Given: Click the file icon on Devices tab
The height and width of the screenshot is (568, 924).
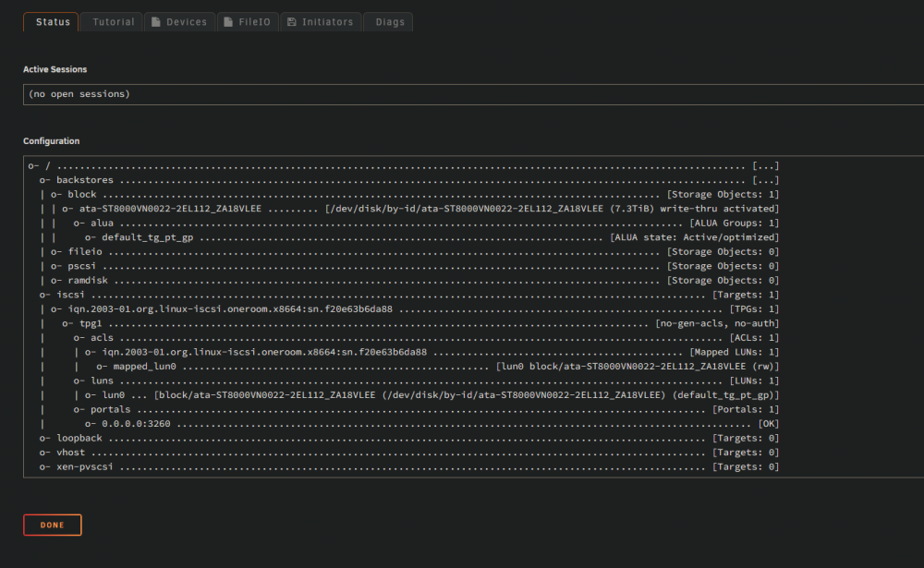Looking at the screenshot, I should pyautogui.click(x=156, y=22).
